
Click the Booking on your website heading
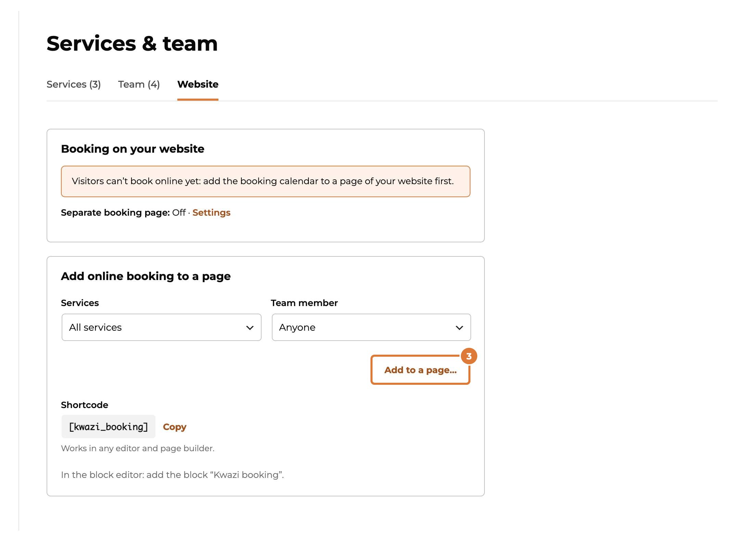point(133,149)
